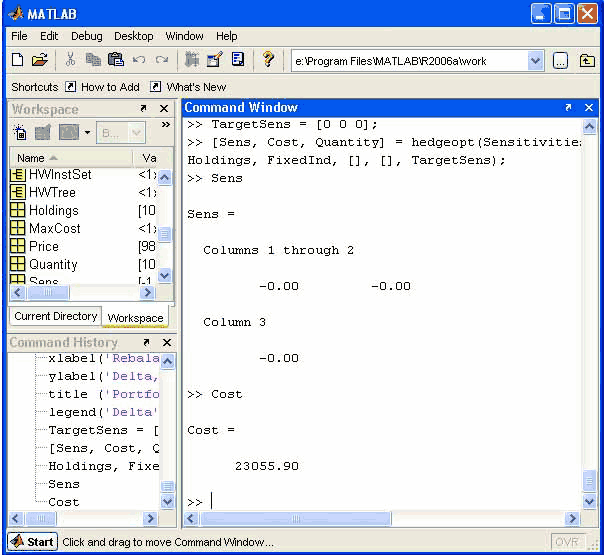This screenshot has height=555, width=604.
Task: Click the How to Add shortcut icon
Action: (70, 87)
